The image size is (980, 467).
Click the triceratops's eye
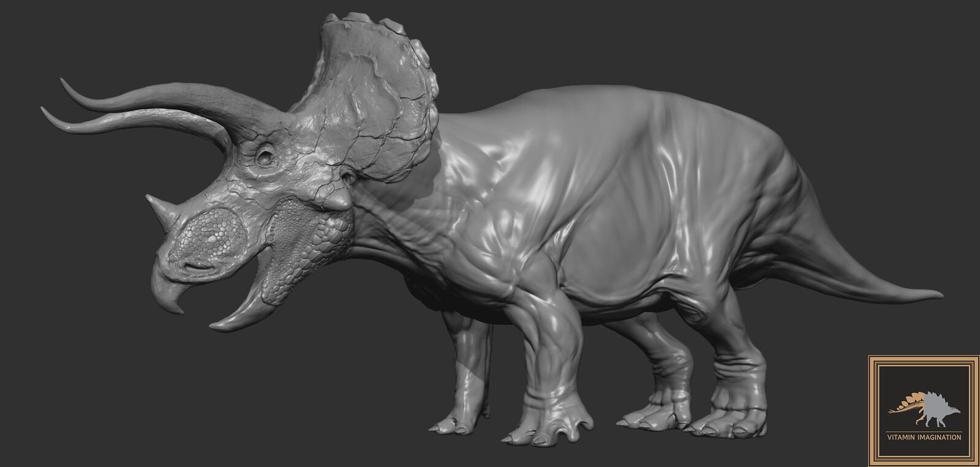click(x=266, y=157)
